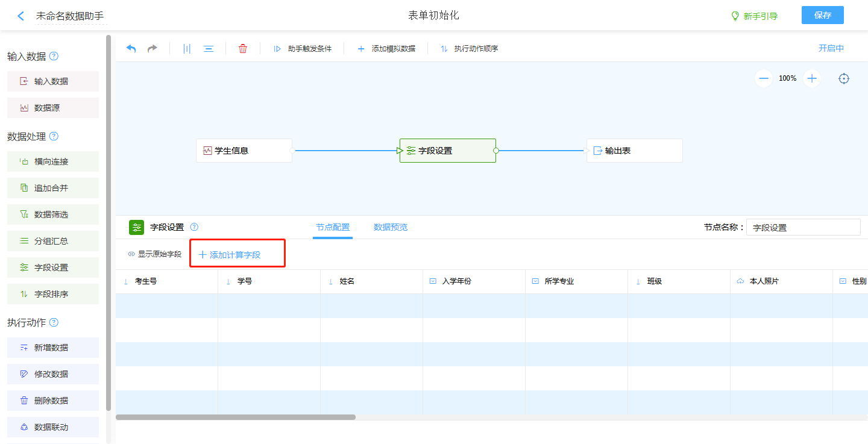Open 助手触发条件 settings
Screen dimensions: 868x444
303,49
